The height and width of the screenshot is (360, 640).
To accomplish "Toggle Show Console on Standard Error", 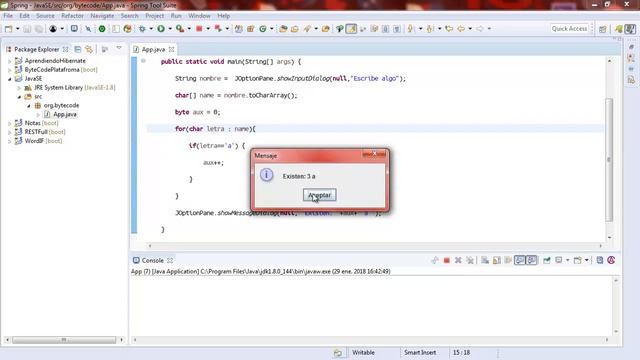I will click(531, 260).
